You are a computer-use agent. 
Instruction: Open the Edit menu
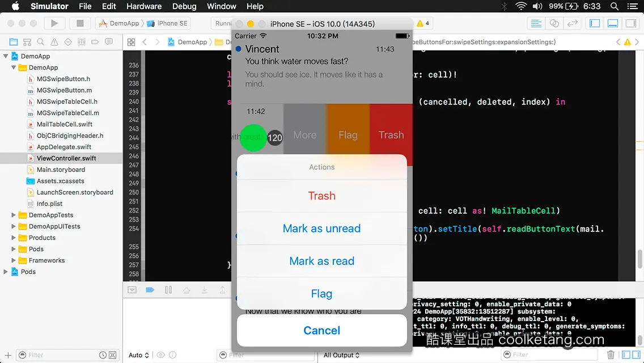109,6
